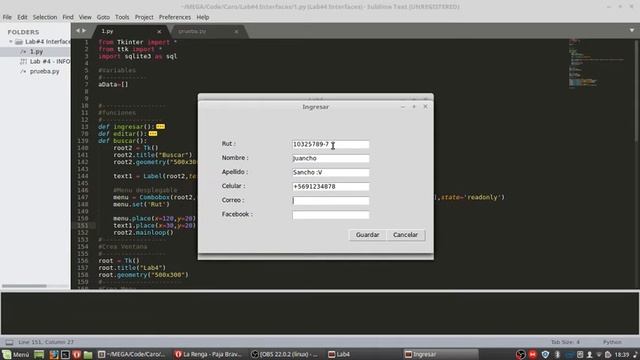Switch to the Lab4 taskbar window
This screenshot has height=360, width=640.
point(362,354)
